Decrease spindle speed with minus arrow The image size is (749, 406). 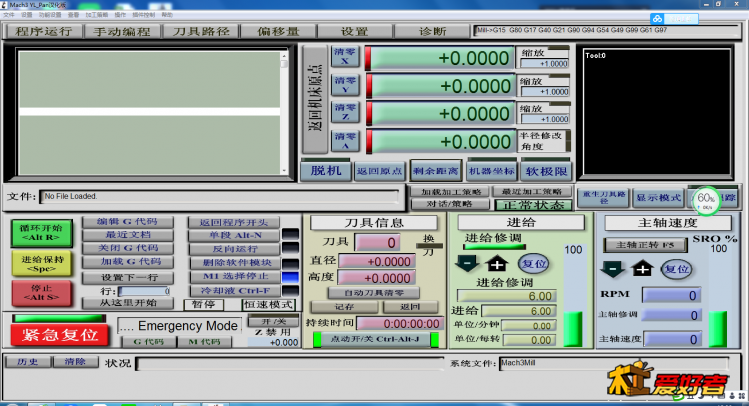pyautogui.click(x=613, y=268)
